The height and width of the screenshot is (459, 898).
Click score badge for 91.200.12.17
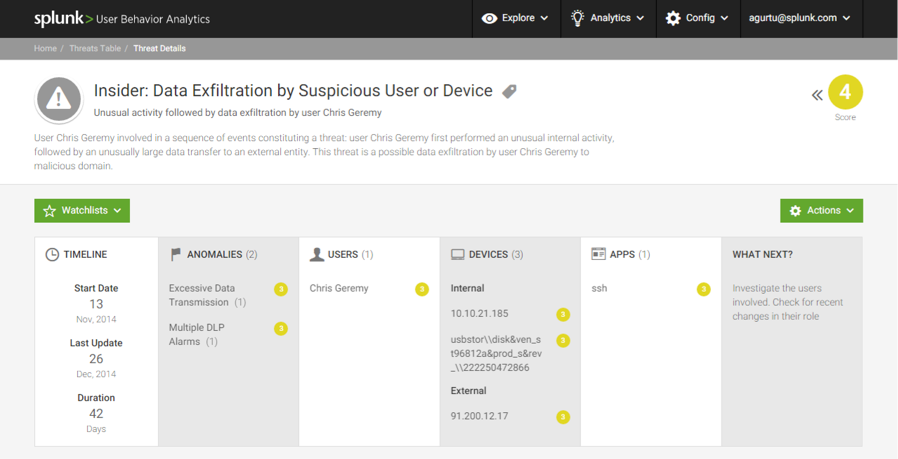[x=563, y=417]
